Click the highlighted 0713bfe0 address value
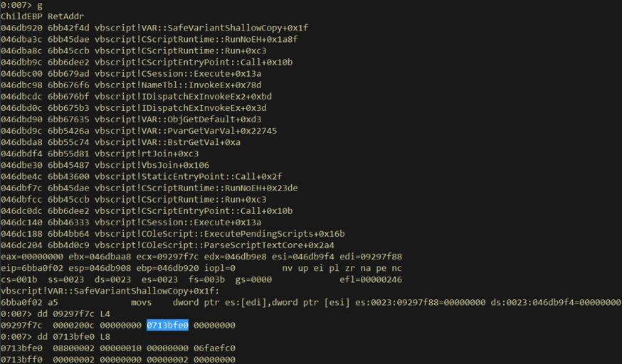The width and height of the screenshot is (622, 364). [x=167, y=326]
